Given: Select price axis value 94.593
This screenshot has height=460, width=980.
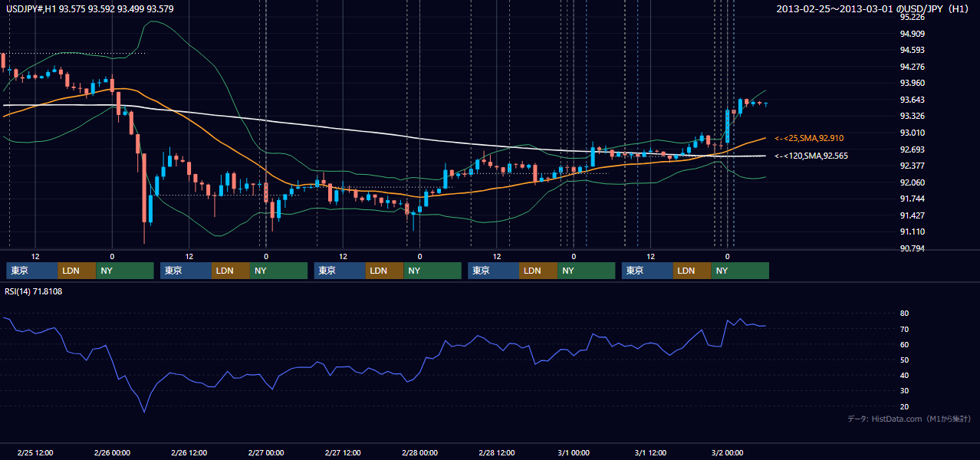Looking at the screenshot, I should coord(913,50).
